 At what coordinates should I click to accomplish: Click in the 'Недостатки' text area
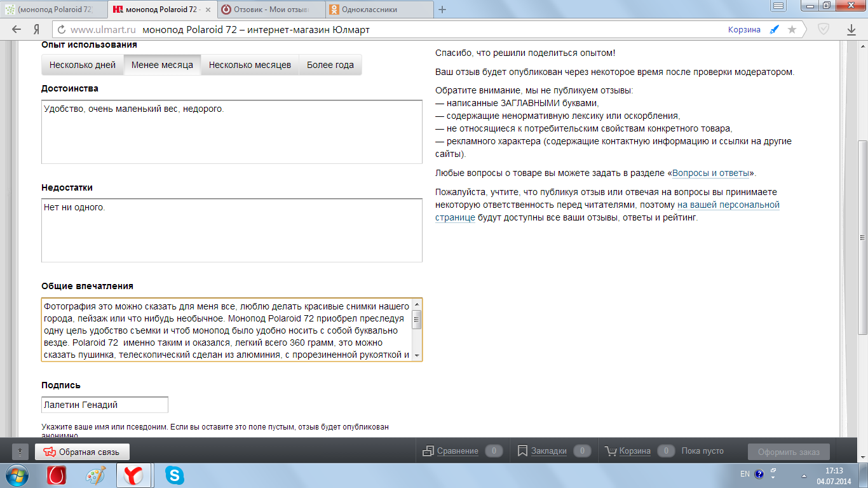click(232, 231)
